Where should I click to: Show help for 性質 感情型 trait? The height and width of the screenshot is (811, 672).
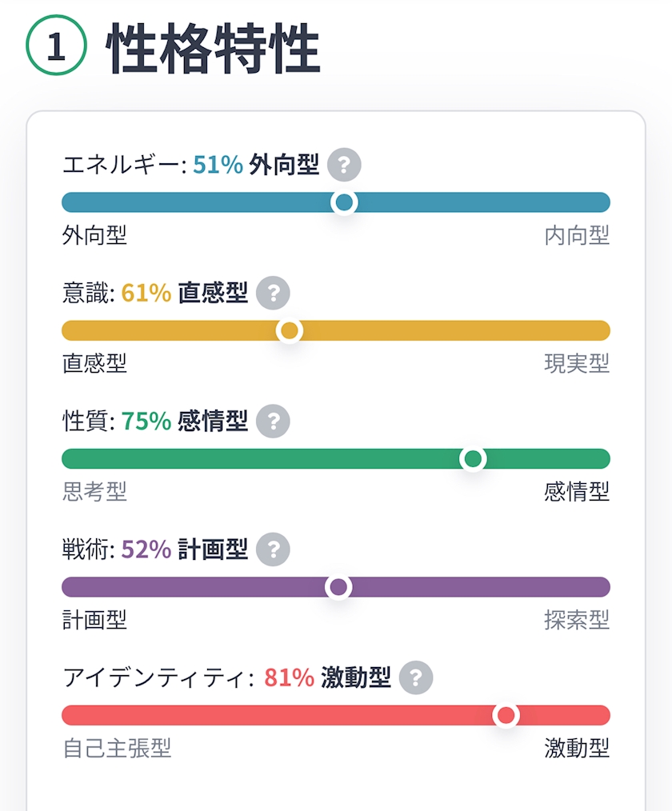273,421
